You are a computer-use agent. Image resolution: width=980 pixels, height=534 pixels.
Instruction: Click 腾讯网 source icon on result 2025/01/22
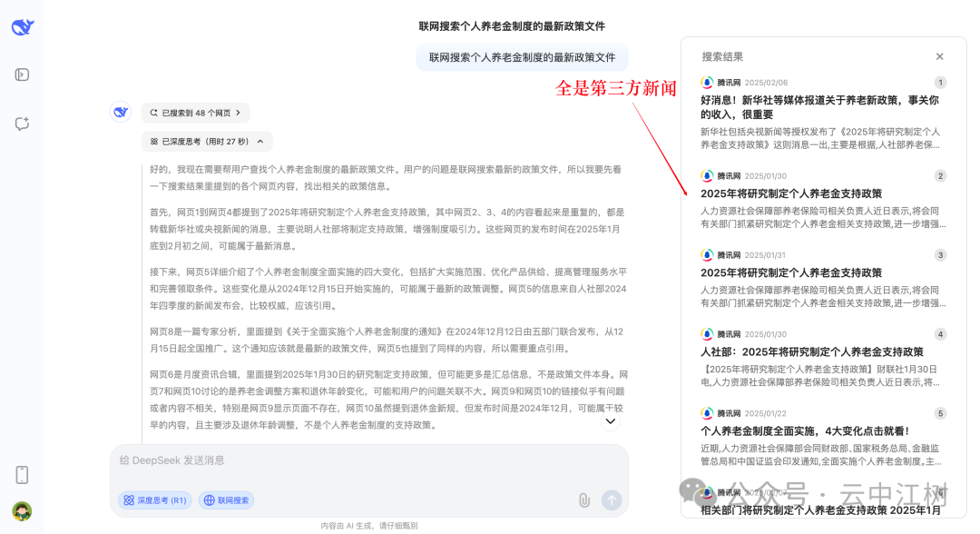pyautogui.click(x=707, y=413)
